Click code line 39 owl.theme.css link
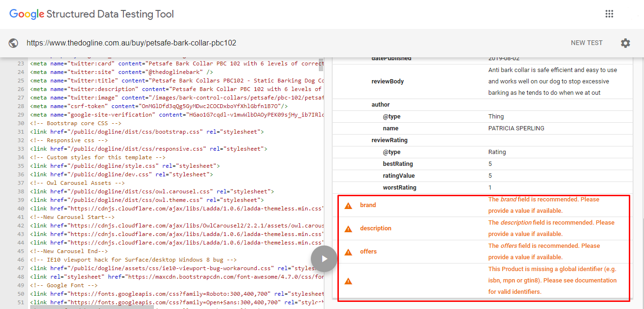Viewport: 644px width, 309px height. pyautogui.click(x=147, y=200)
